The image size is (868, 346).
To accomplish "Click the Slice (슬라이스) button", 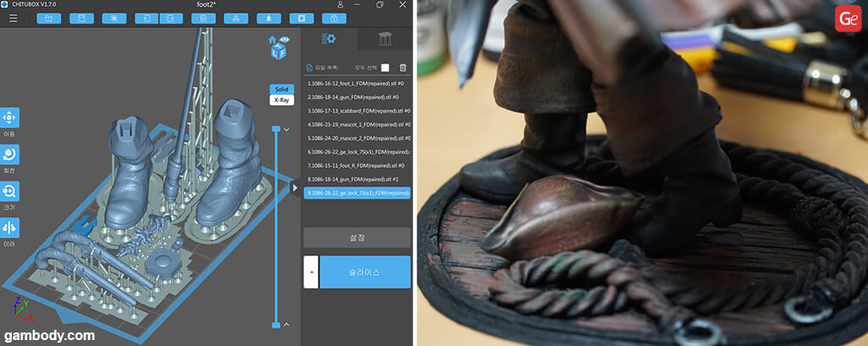I will click(x=364, y=272).
